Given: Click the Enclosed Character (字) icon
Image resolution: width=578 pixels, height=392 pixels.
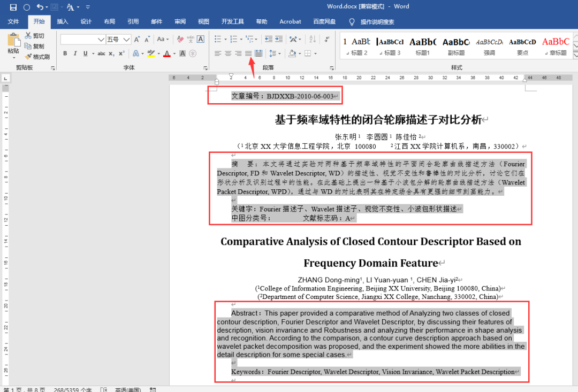Looking at the screenshot, I should (193, 53).
